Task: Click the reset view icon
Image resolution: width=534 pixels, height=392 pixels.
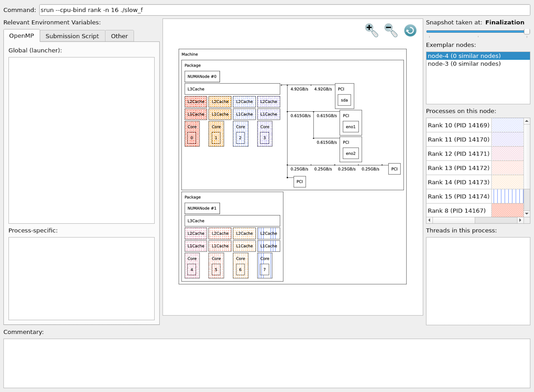Action: 410,30
